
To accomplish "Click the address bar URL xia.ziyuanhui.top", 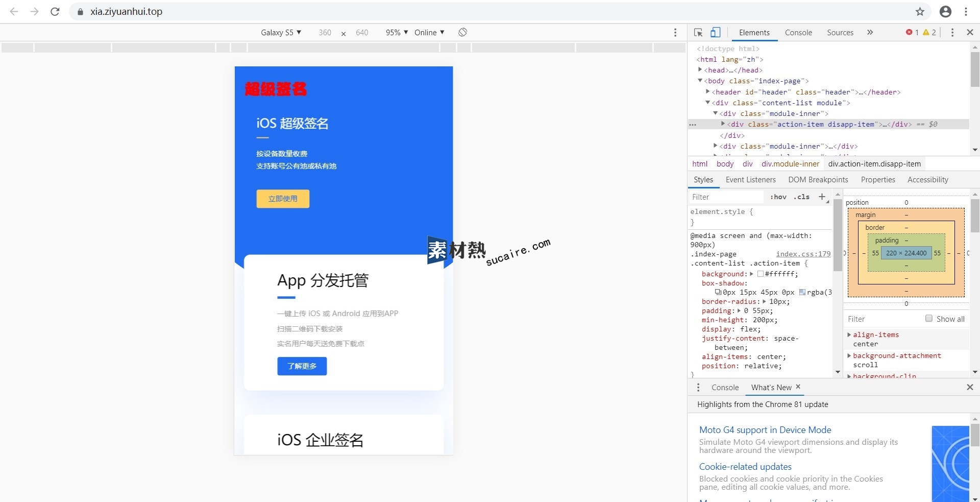I will (126, 11).
